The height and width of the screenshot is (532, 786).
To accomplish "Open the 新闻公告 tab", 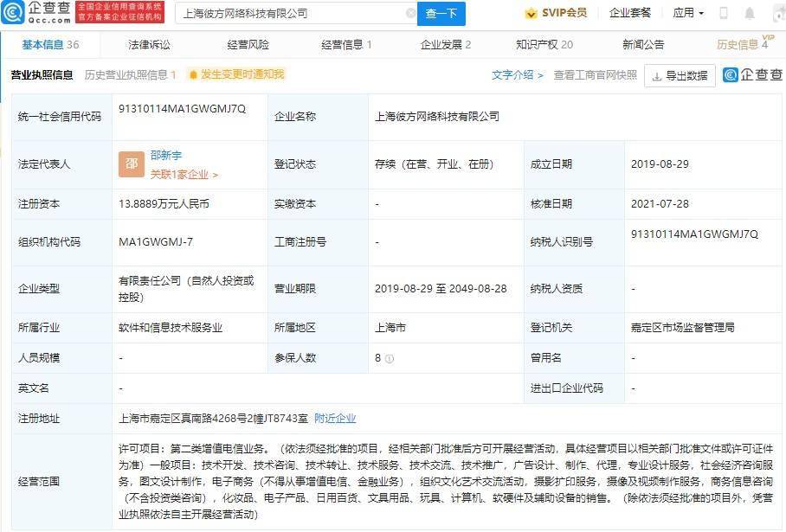I will [643, 45].
